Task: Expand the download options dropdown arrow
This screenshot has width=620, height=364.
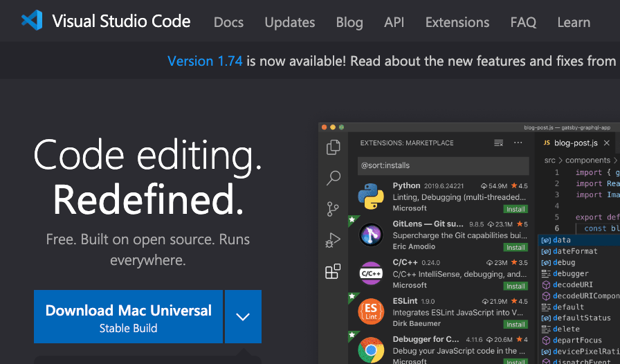Action: (x=242, y=317)
